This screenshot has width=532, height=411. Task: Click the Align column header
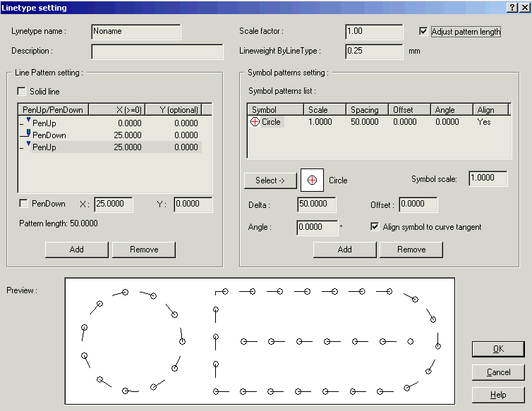490,110
